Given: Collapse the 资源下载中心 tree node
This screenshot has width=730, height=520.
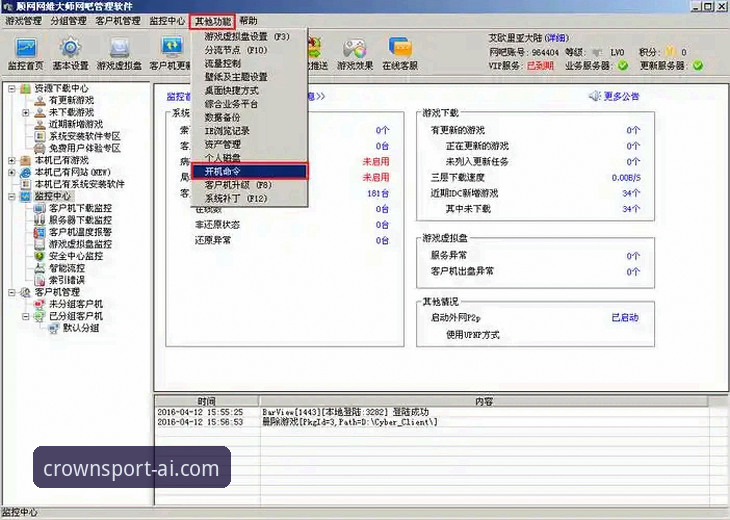Looking at the screenshot, I should (12, 88).
